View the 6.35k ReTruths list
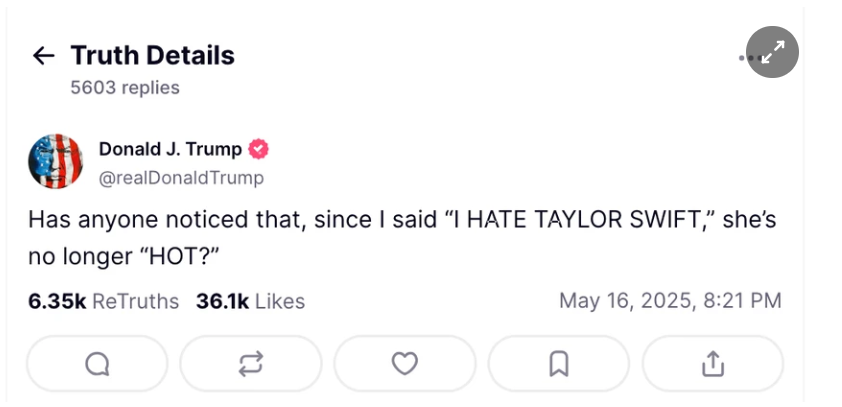 pyautogui.click(x=103, y=301)
